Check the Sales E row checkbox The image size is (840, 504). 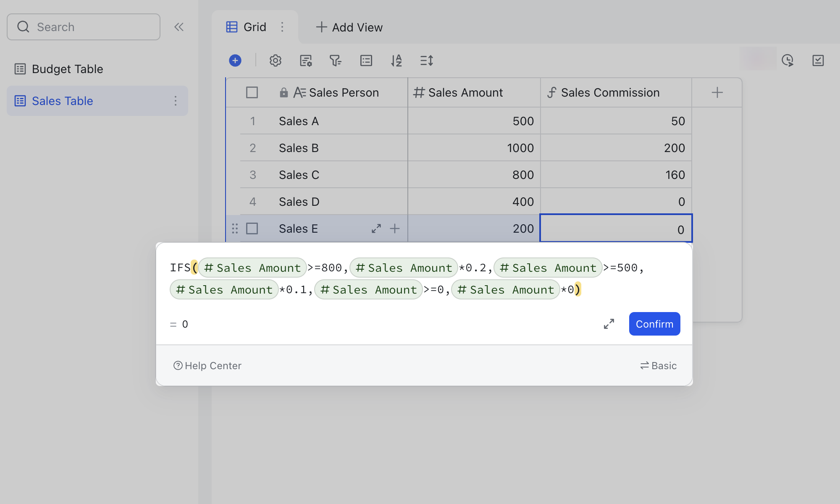(252, 228)
